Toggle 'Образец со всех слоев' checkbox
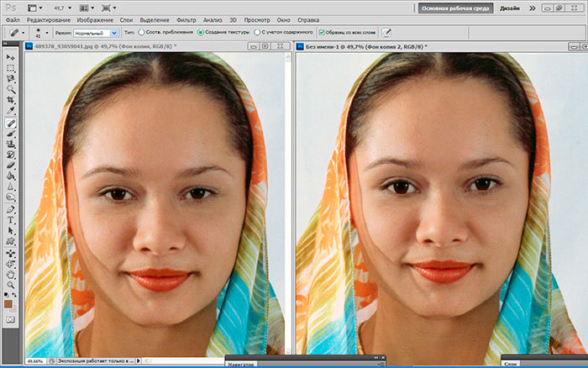 pos(322,33)
